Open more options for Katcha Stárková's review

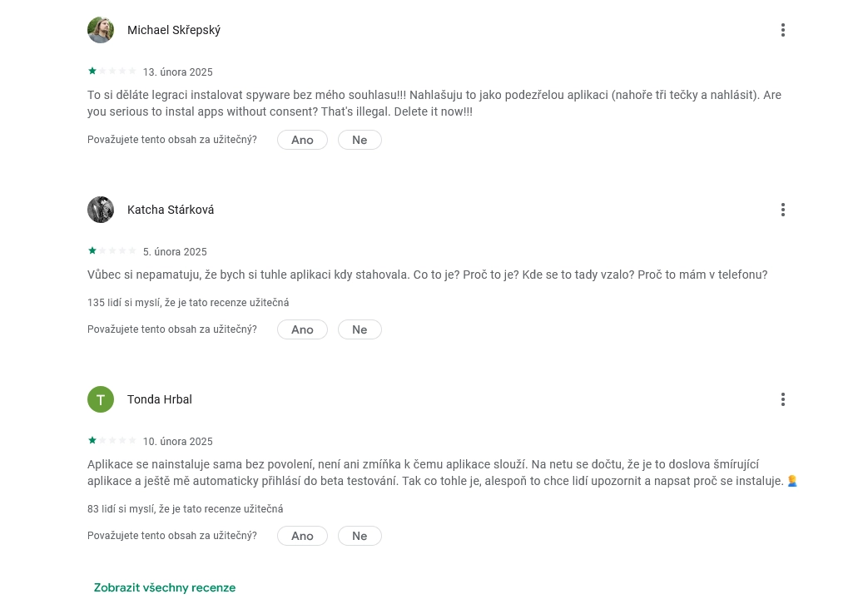tap(782, 210)
